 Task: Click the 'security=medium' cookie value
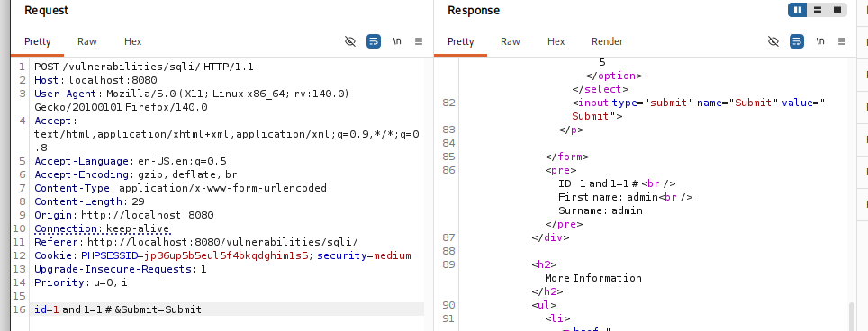click(365, 255)
